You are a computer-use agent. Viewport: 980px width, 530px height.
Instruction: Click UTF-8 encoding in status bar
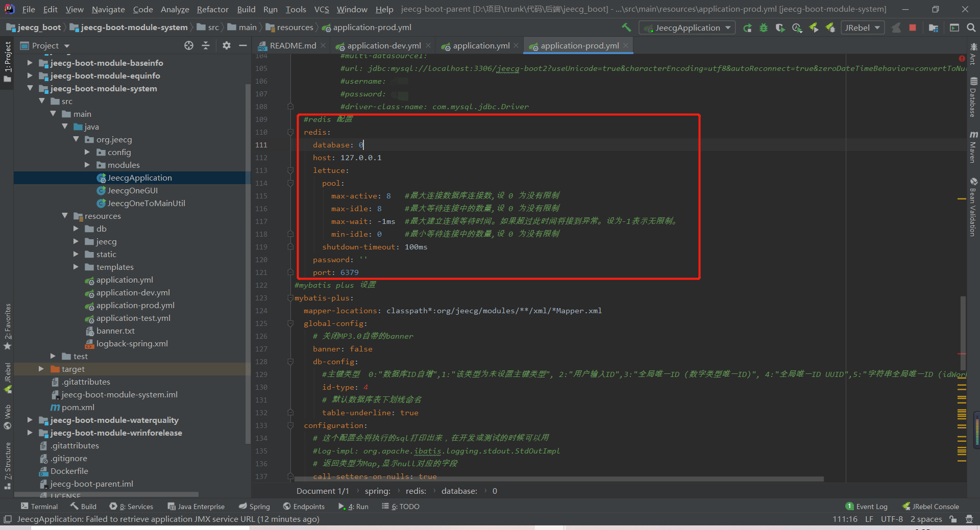(891, 519)
